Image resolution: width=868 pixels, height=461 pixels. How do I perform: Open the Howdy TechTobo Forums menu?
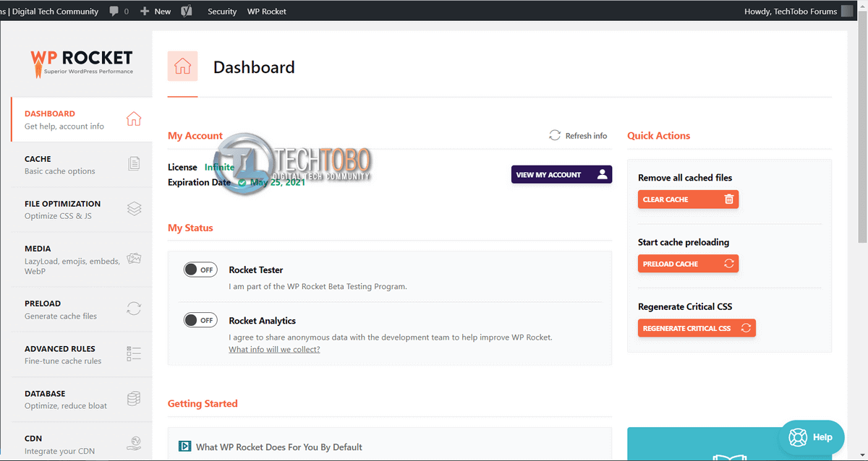click(x=799, y=11)
